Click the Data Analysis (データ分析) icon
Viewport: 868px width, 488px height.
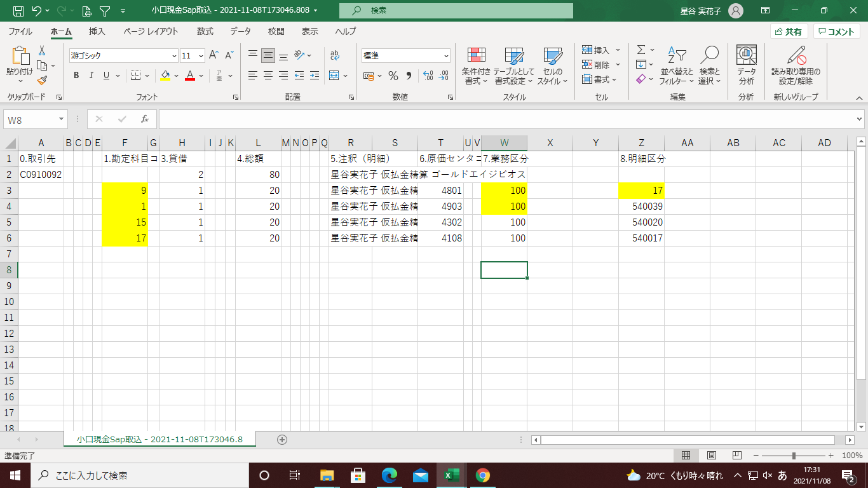pos(746,66)
